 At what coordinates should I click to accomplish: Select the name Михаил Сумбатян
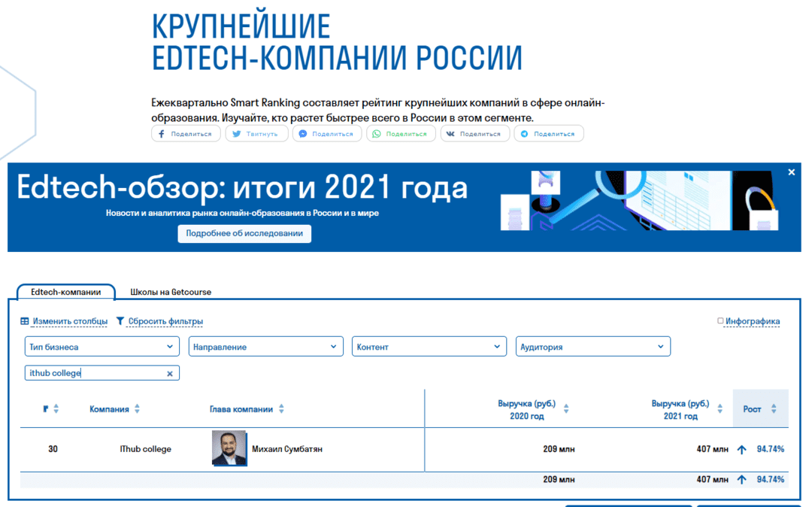click(x=287, y=449)
